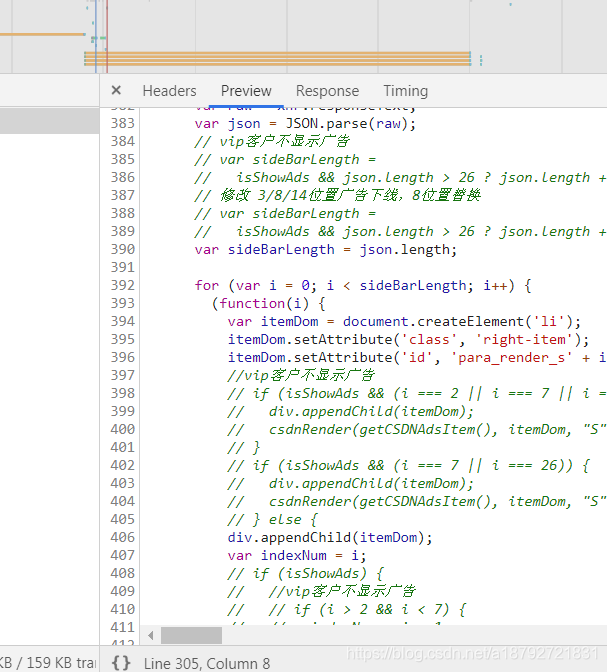Click the document.createElement('li') line
607x672 pixels.
pyautogui.click(x=404, y=321)
